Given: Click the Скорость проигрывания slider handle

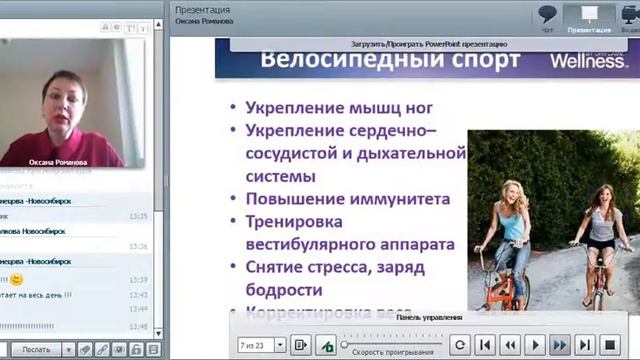Looking at the screenshot, I should pyautogui.click(x=344, y=345).
